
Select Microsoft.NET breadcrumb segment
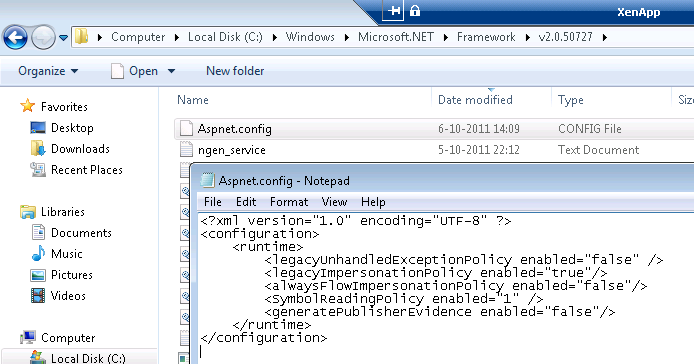pos(396,37)
